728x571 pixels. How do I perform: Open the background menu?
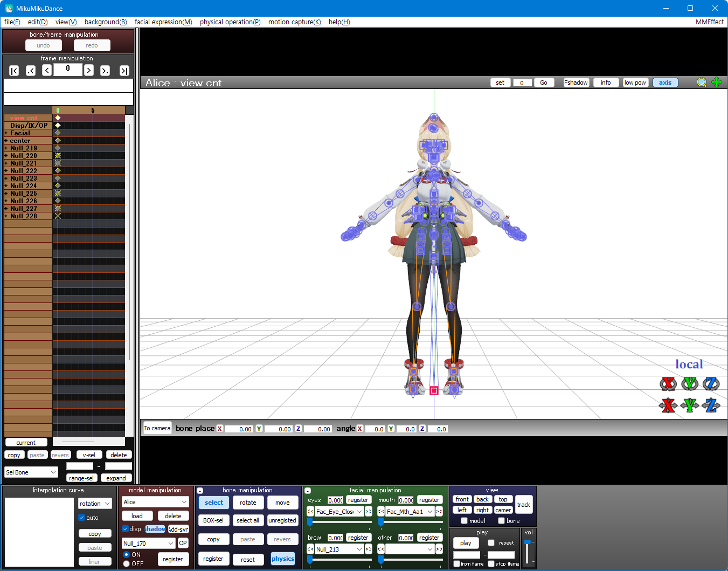coord(106,22)
